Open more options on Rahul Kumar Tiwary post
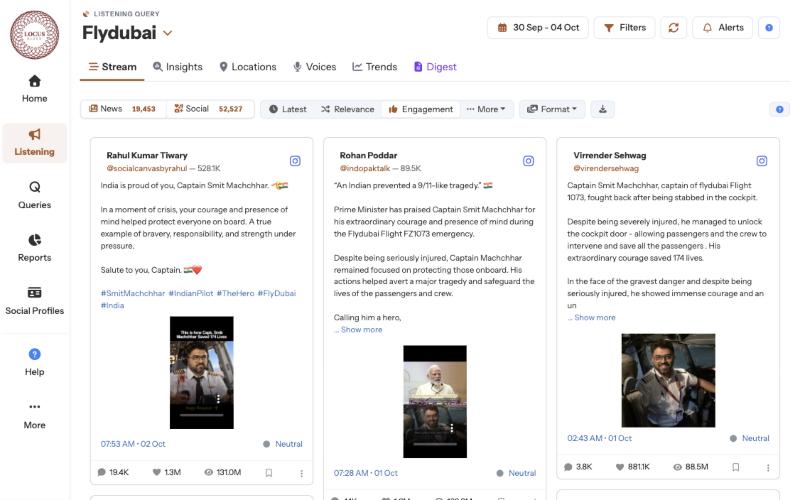Image resolution: width=800 pixels, height=500 pixels. pyautogui.click(x=302, y=473)
